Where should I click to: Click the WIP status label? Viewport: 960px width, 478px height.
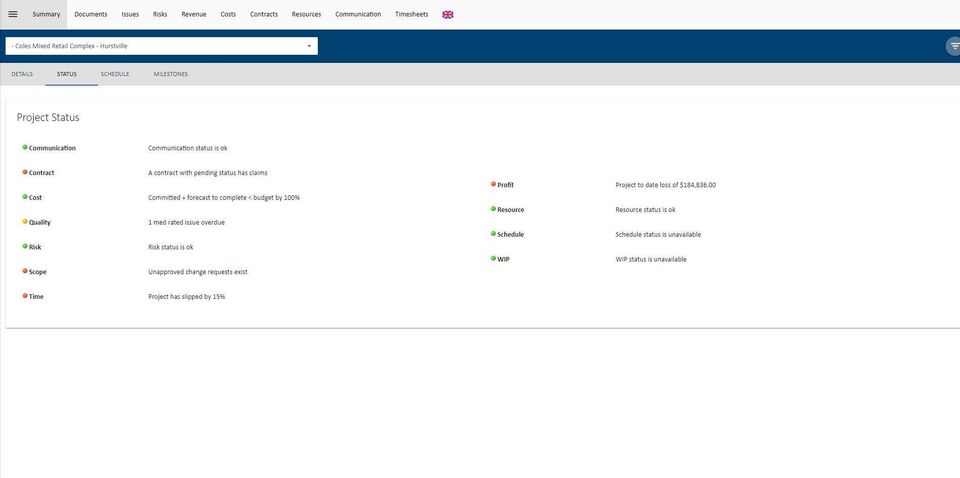pyautogui.click(x=503, y=260)
